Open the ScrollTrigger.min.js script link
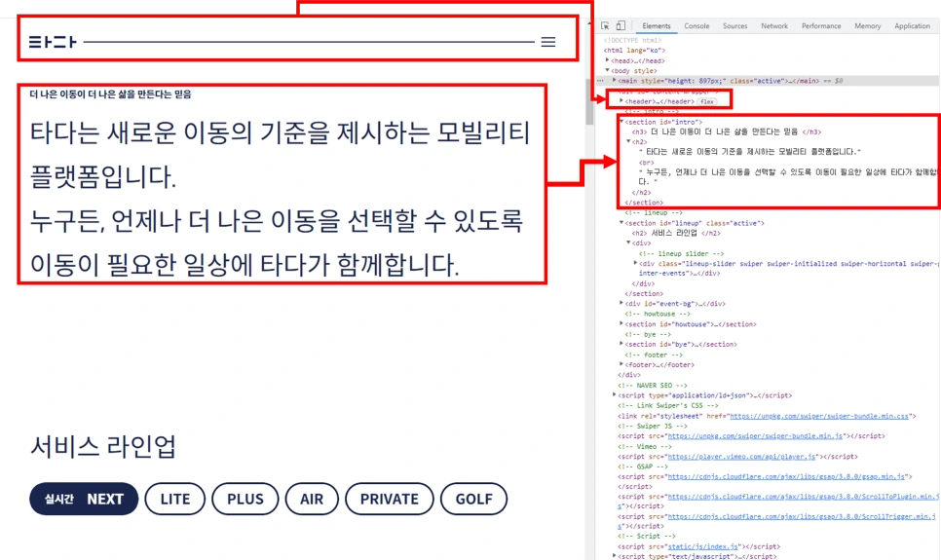 click(x=802, y=516)
